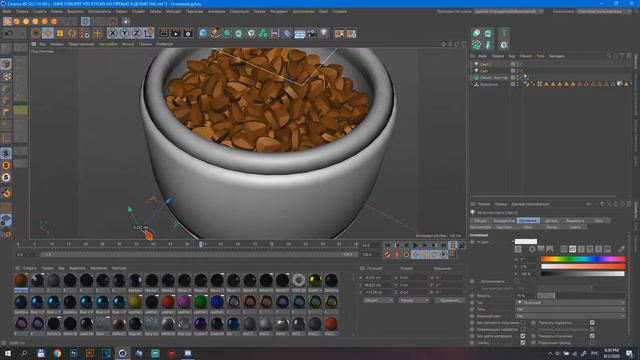
Task: Open the Видимость attribute tab
Action: [575, 220]
